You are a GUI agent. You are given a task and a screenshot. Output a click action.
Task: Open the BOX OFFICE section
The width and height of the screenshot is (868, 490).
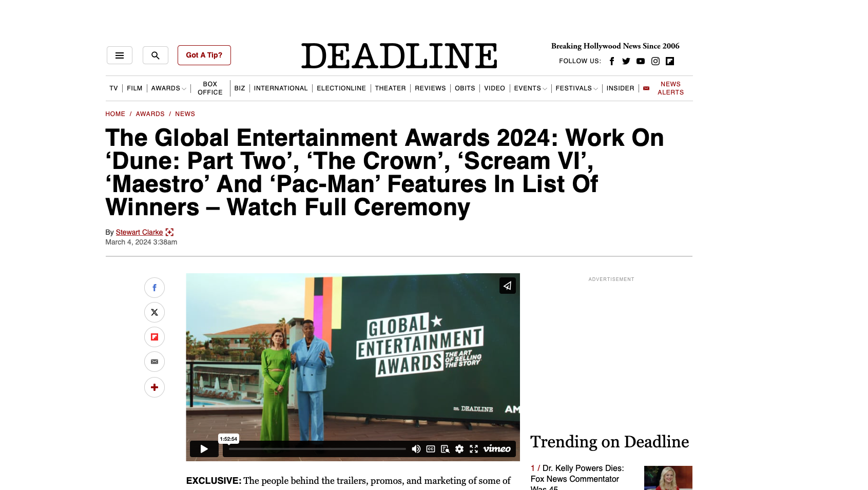pos(210,88)
